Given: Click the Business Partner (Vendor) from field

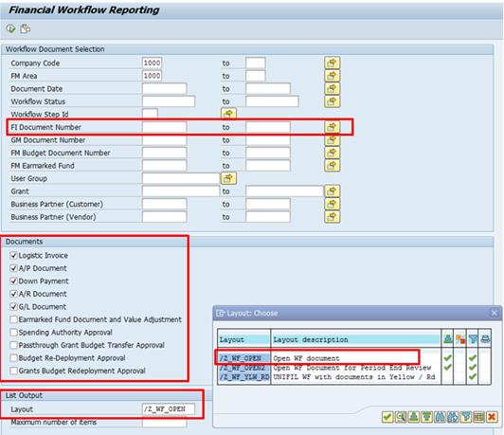Looking at the screenshot, I should click(165, 217).
